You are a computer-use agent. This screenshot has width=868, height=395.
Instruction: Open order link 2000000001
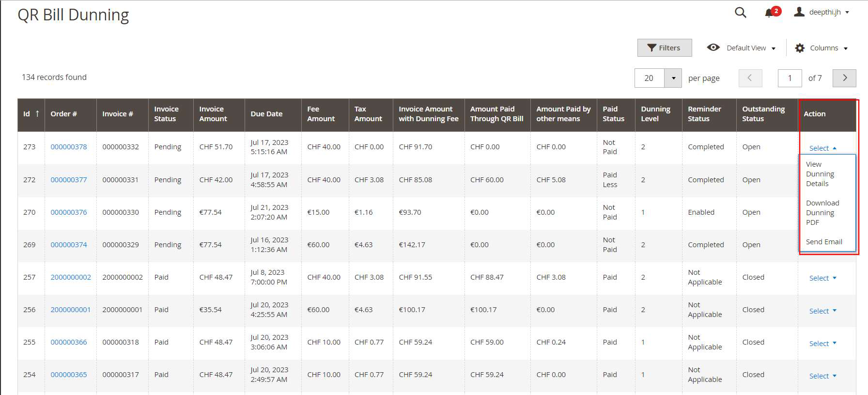coord(70,310)
